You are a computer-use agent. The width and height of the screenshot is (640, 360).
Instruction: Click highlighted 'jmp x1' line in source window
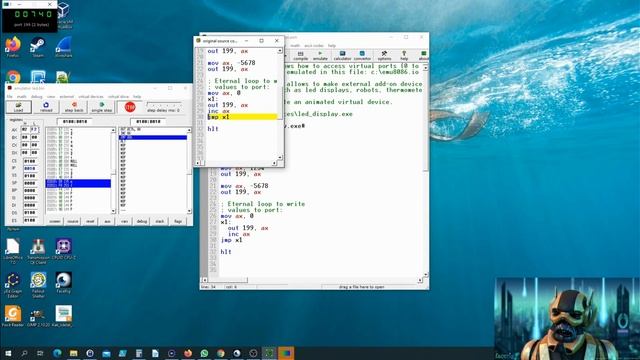click(242, 117)
